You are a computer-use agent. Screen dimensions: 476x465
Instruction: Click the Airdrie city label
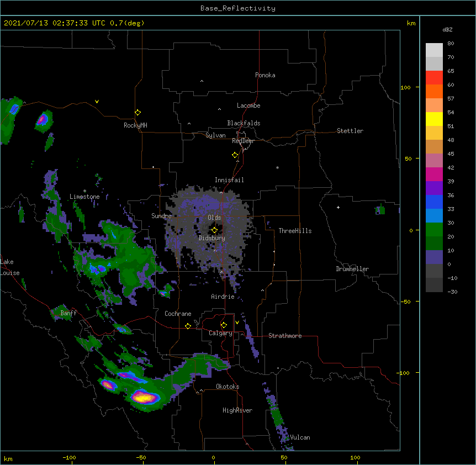[x=223, y=297]
